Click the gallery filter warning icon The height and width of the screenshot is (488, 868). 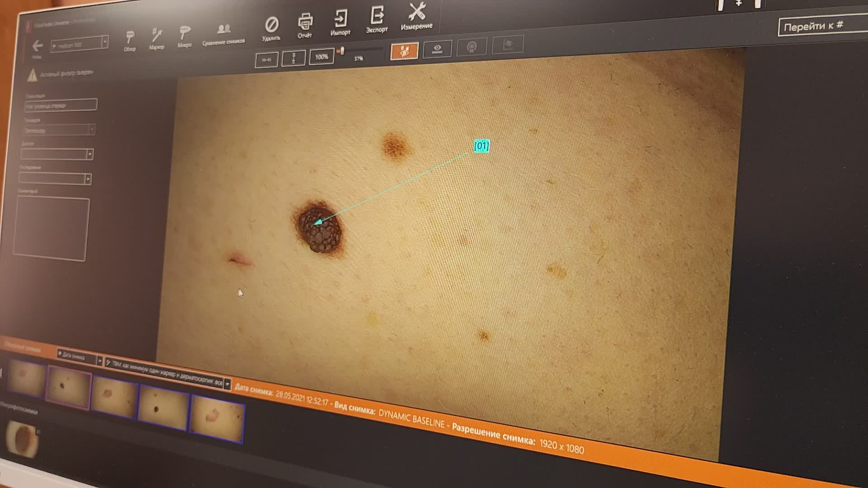point(32,75)
